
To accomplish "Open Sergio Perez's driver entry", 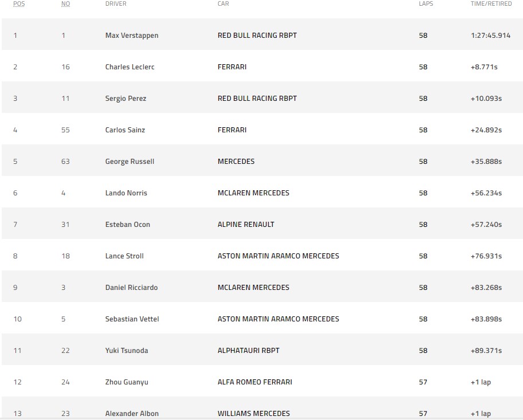I will click(126, 99).
